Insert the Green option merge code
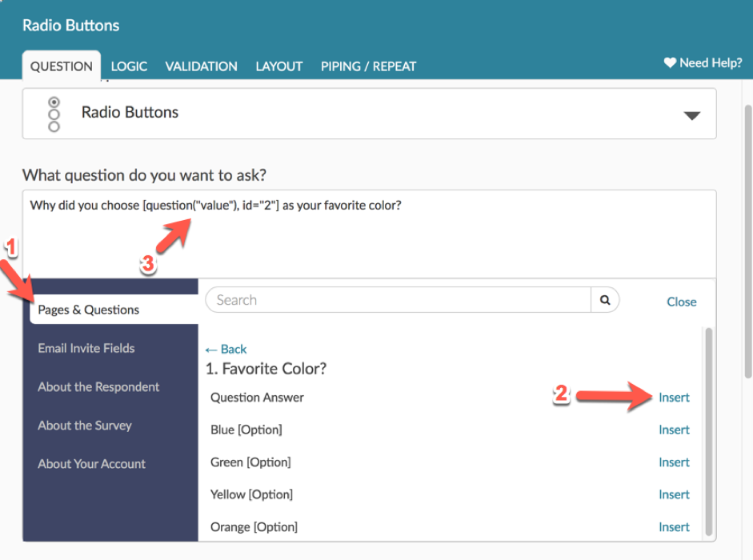This screenshot has height=560, width=753. point(674,462)
